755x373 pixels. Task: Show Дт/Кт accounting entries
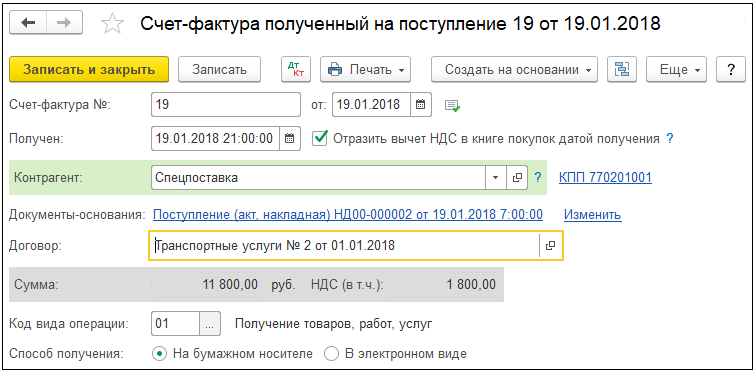(x=296, y=69)
